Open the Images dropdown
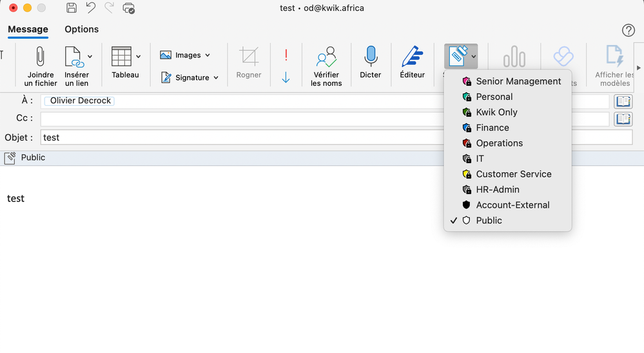 (x=185, y=55)
